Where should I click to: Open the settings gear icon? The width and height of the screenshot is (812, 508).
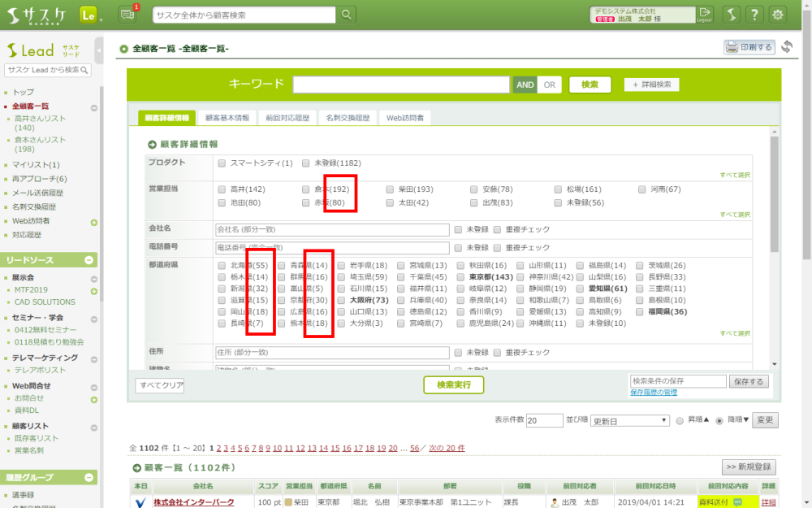coord(778,15)
